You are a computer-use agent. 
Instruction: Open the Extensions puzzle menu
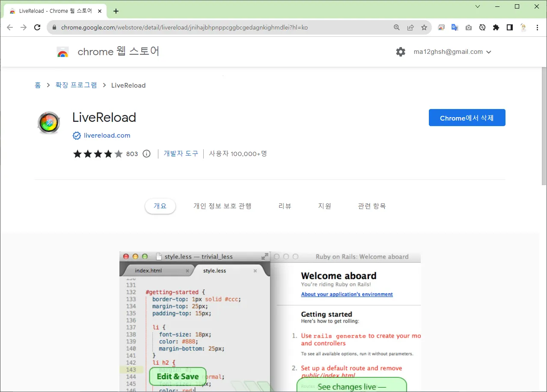[496, 27]
